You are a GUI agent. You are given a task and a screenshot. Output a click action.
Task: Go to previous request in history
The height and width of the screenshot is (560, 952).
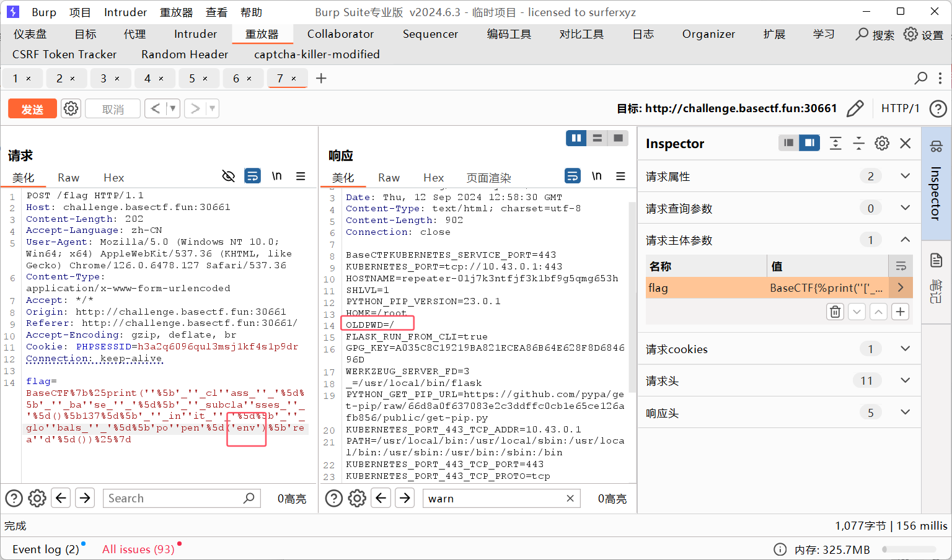coord(156,108)
